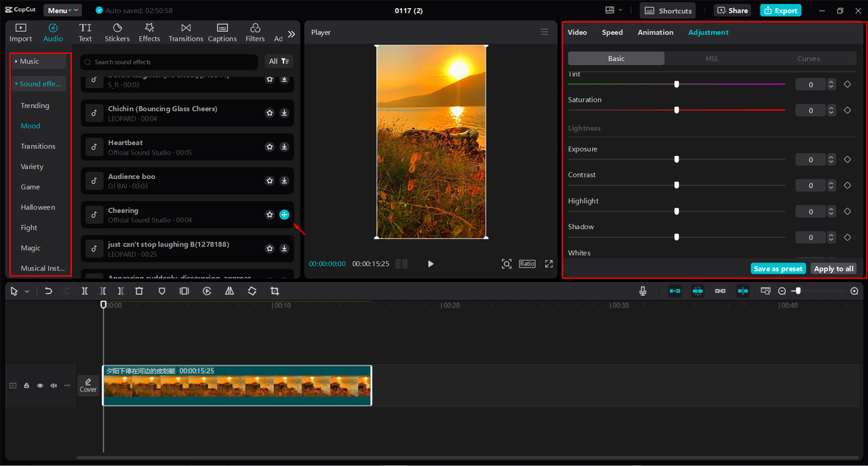868x466 pixels.
Task: Delete the selected clip
Action: [x=139, y=291]
